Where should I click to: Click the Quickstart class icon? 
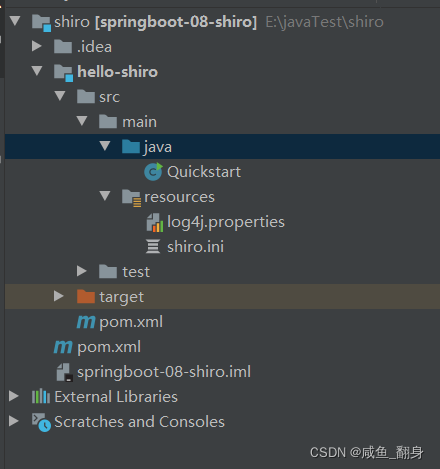click(153, 172)
